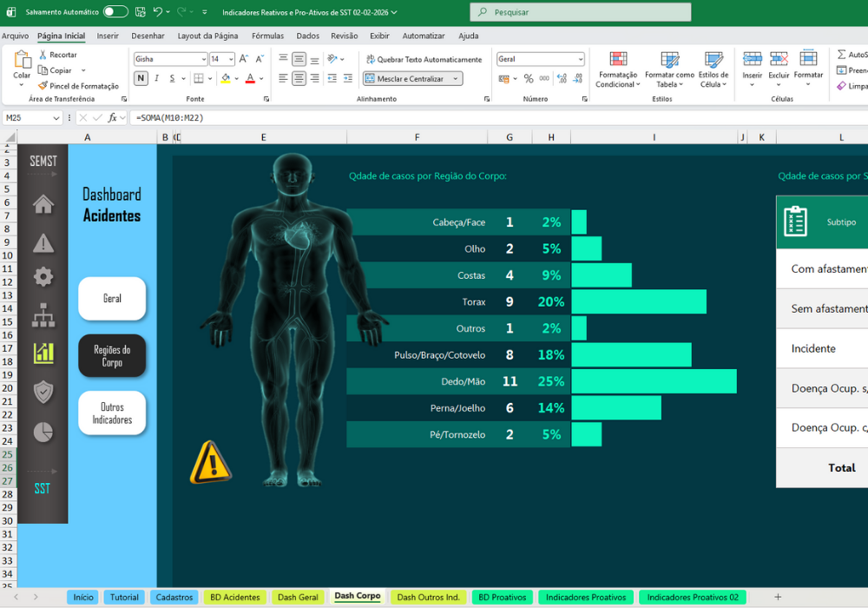Click the save icon in title bar
868x608 pixels.
click(x=141, y=11)
